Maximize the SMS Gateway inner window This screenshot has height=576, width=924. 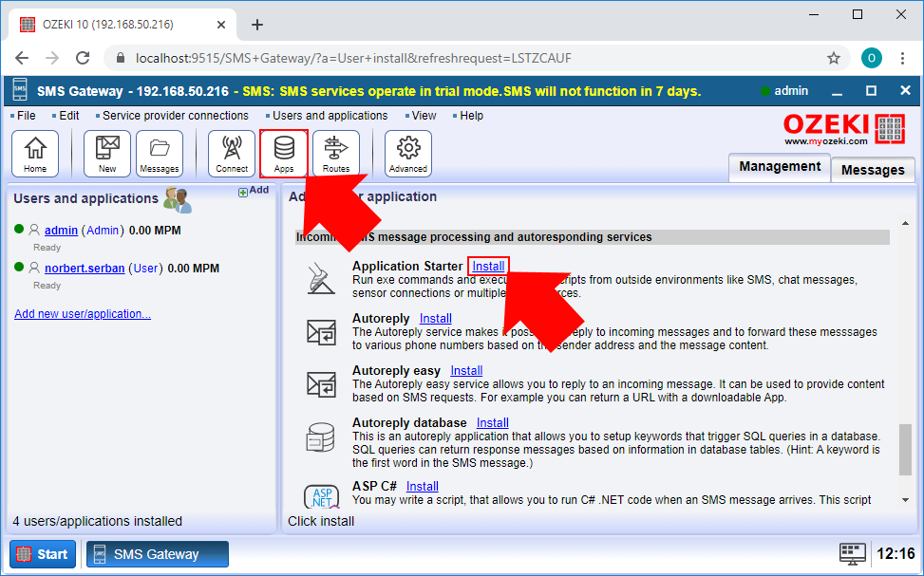click(x=871, y=91)
